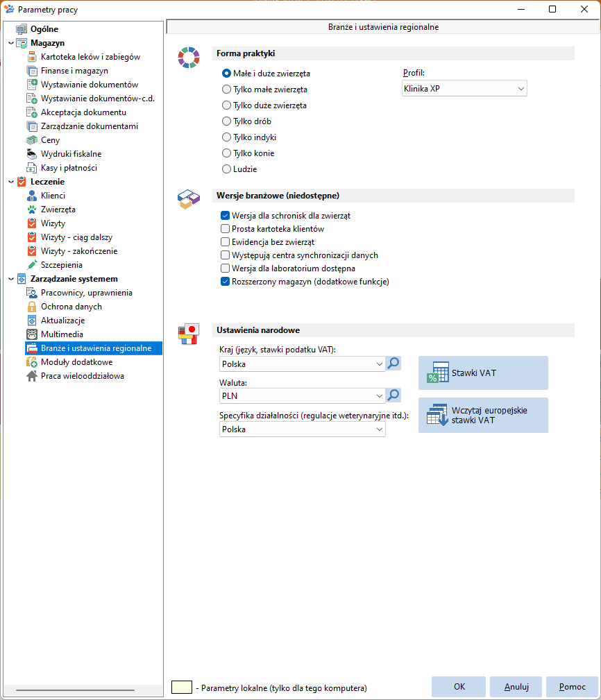Click the Klienci person icon
601x700 pixels.
pyautogui.click(x=32, y=196)
